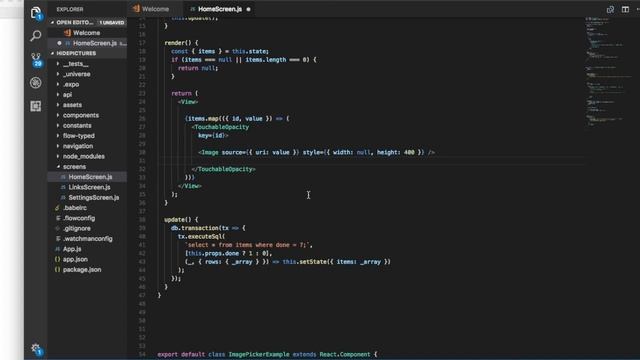
Task: Expand the navigation folder
Action: 88,146
